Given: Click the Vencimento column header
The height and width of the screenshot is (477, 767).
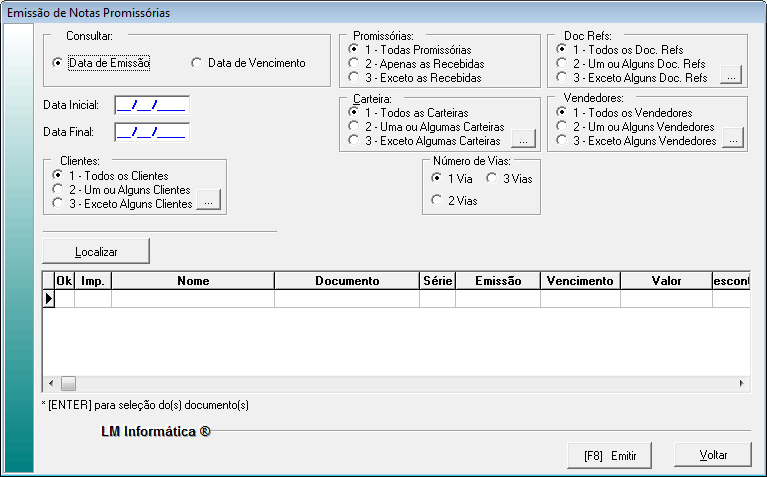Looking at the screenshot, I should point(580,281).
